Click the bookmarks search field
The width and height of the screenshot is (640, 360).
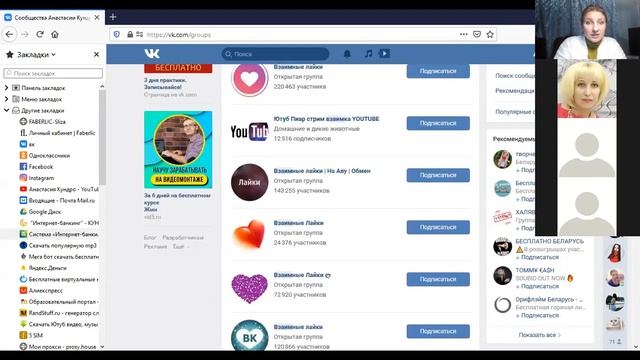click(53, 73)
